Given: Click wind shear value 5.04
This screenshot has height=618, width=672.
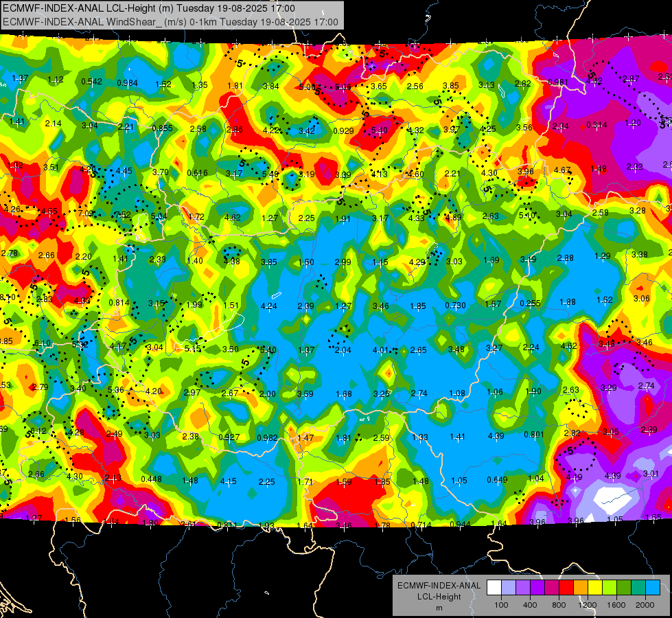Looking at the screenshot, I should tap(159, 216).
